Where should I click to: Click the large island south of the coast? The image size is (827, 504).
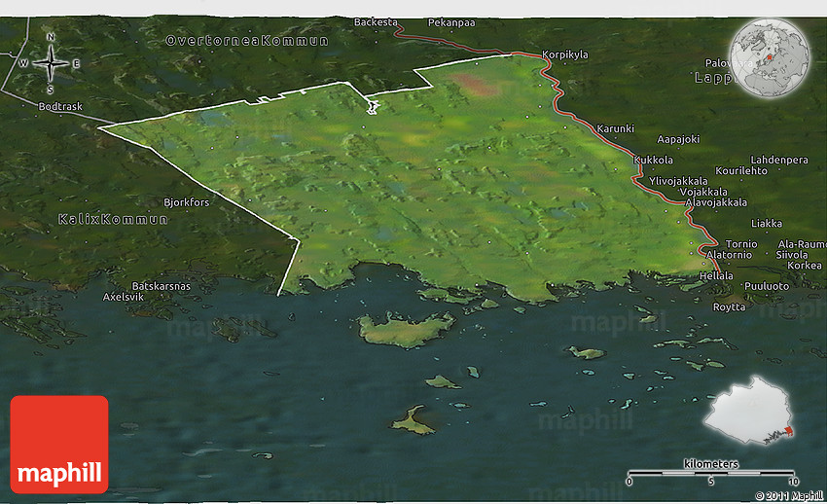click(406, 330)
